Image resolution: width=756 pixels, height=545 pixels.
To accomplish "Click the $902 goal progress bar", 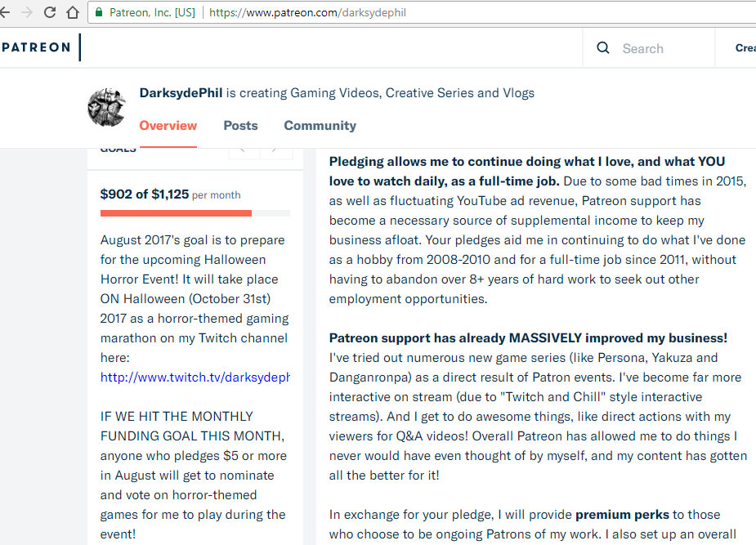I will tap(195, 213).
